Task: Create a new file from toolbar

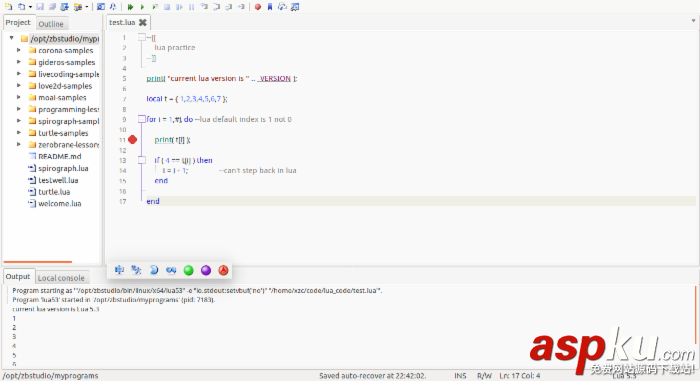Action: coord(8,7)
